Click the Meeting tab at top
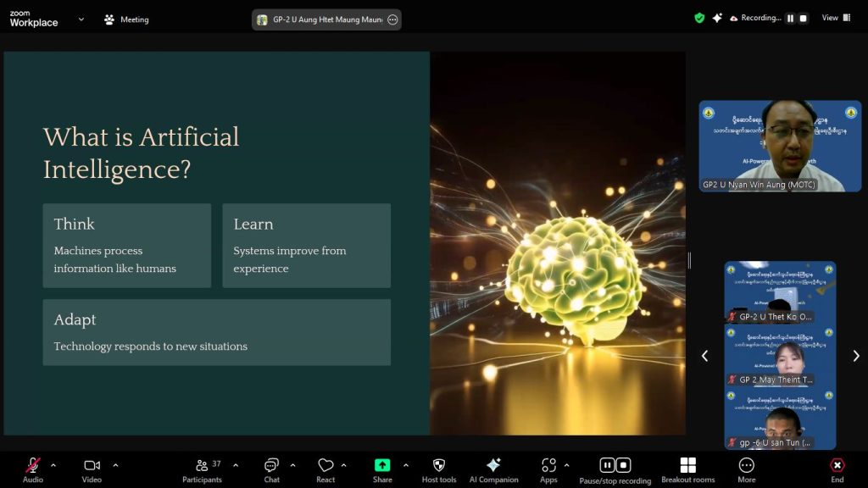This screenshot has width=868, height=488. pos(125,19)
